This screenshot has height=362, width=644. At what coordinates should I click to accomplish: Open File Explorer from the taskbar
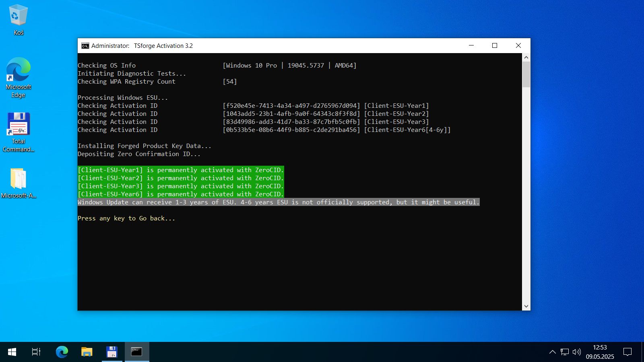coord(87,352)
